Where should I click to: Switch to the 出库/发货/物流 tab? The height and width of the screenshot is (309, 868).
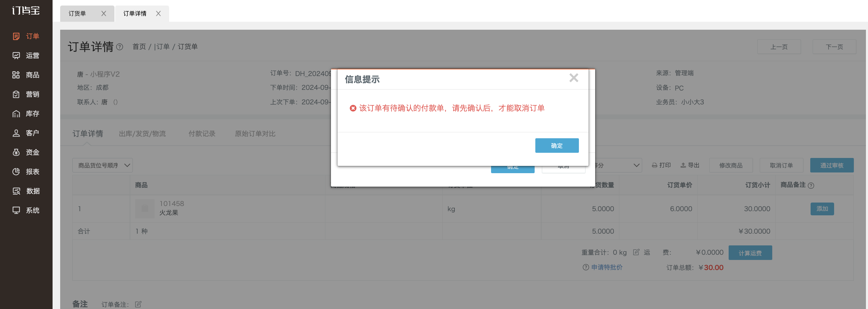tap(142, 134)
